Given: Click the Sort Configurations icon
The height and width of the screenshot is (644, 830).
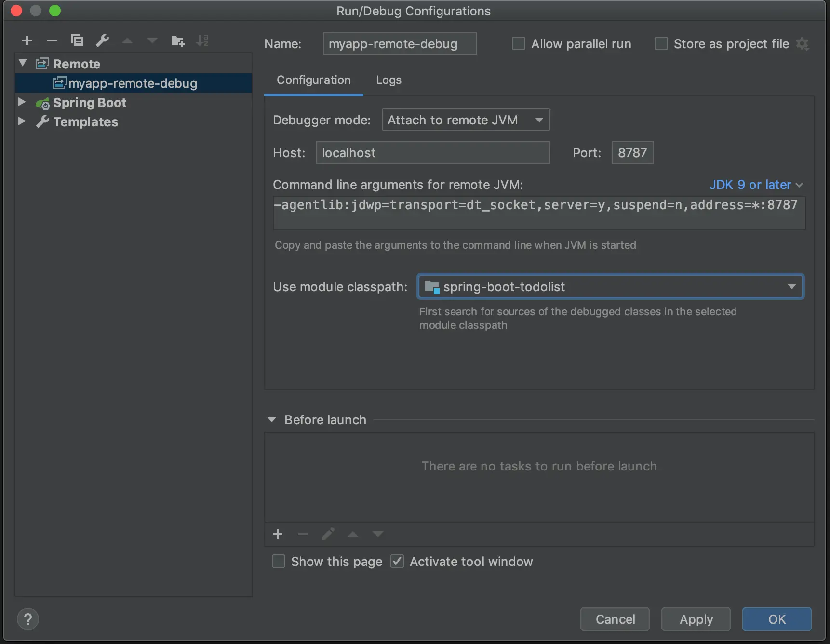Looking at the screenshot, I should [202, 40].
